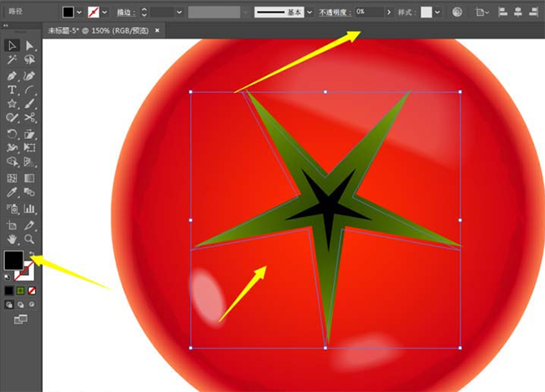Image resolution: width=545 pixels, height=392 pixels.
Task: Click horizontal align left icon
Action: 502,13
